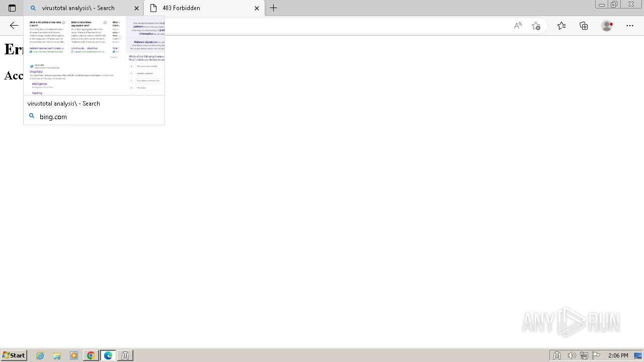Image resolution: width=644 pixels, height=362 pixels.
Task: Minimize the Edge browser window
Action: 602,5
